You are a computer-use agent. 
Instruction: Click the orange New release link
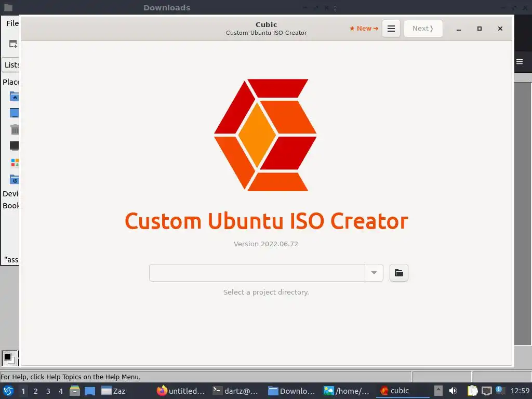pos(364,29)
